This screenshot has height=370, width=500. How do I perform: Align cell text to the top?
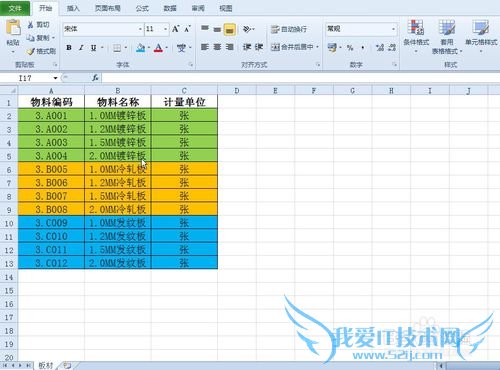click(x=205, y=29)
